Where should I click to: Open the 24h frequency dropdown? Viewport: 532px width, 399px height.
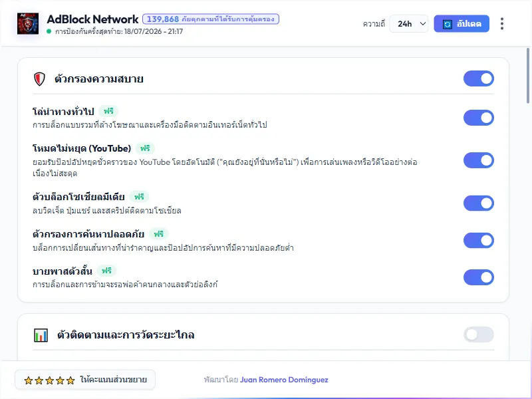(409, 24)
